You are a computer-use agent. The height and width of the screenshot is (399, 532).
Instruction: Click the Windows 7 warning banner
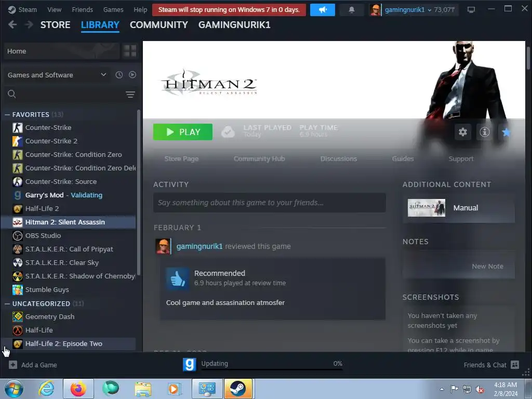pos(229,10)
